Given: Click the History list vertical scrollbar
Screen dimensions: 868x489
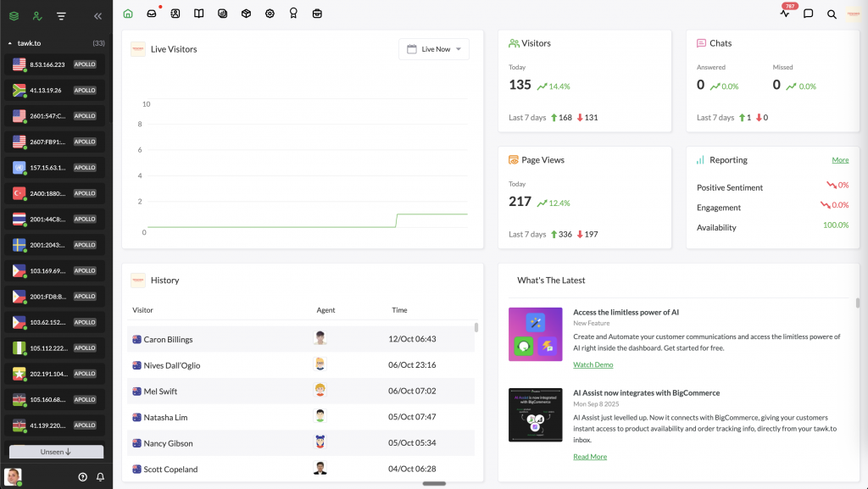Looking at the screenshot, I should click(x=476, y=327).
